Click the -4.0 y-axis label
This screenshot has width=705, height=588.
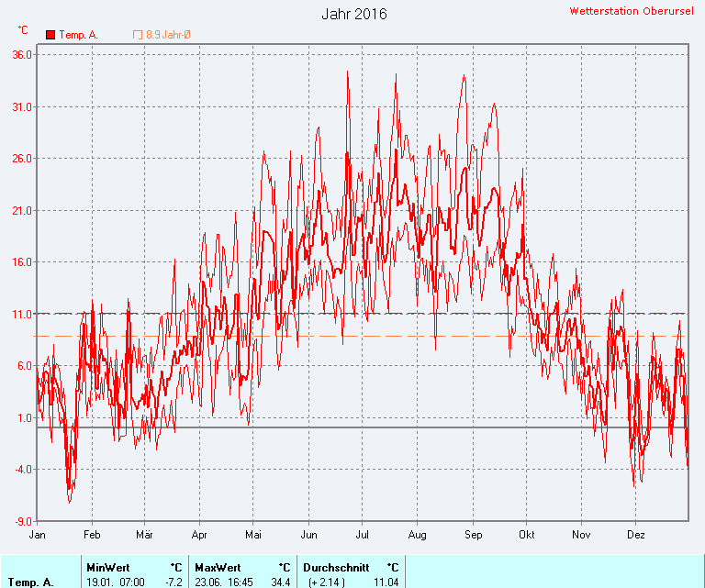click(x=23, y=470)
